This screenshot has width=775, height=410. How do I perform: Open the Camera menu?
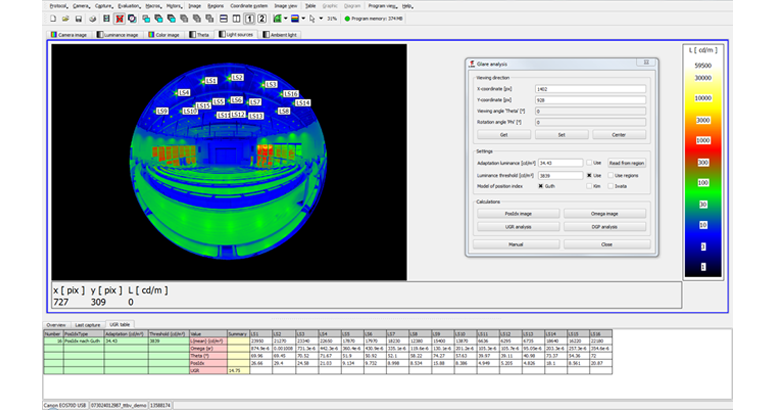tap(81, 6)
